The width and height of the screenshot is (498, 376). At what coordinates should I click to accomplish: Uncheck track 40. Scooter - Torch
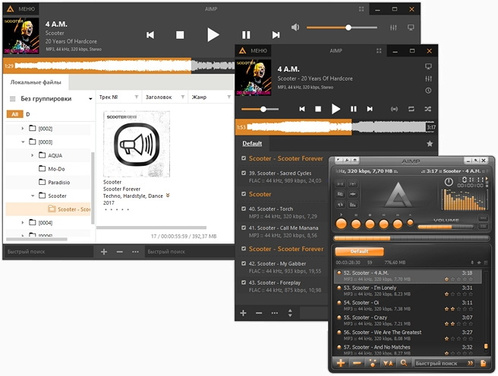click(244, 209)
